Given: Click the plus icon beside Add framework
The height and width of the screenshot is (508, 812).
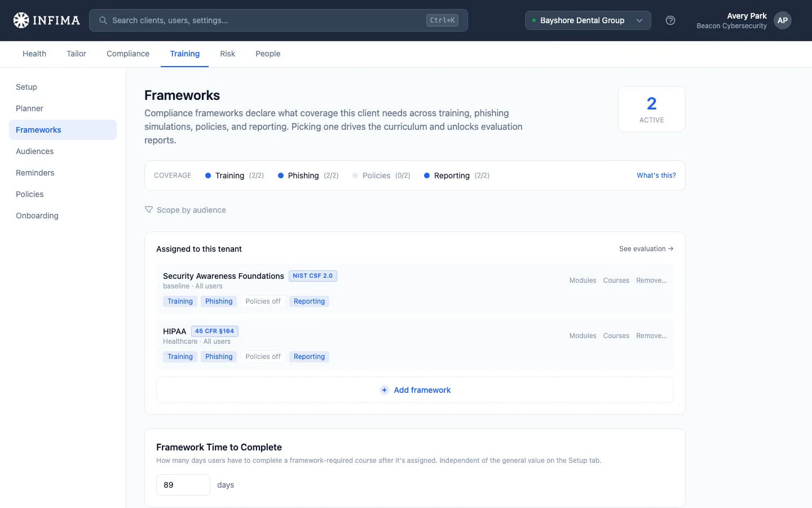Looking at the screenshot, I should [x=385, y=390].
